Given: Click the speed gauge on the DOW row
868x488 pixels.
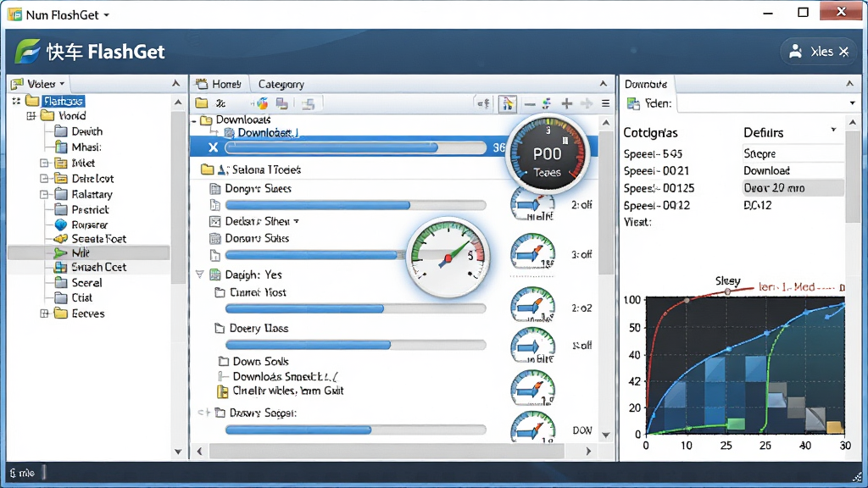Looking at the screenshot, I should click(x=532, y=427).
